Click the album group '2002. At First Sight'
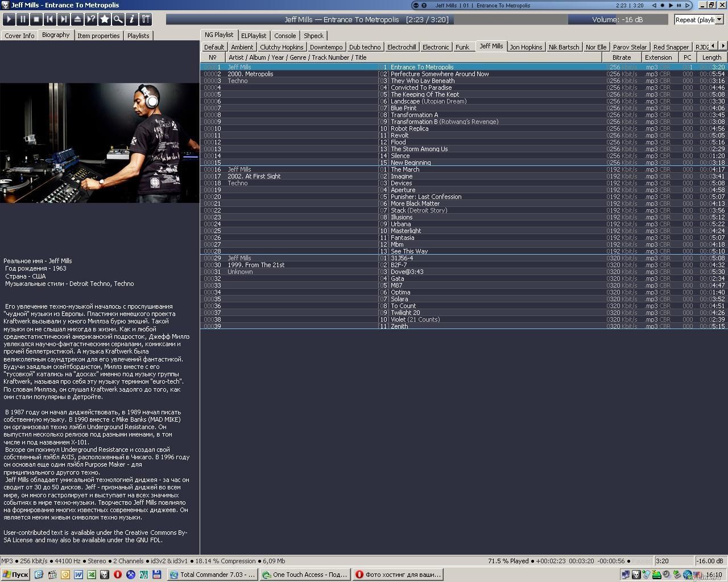The width and height of the screenshot is (728, 582). 254,176
